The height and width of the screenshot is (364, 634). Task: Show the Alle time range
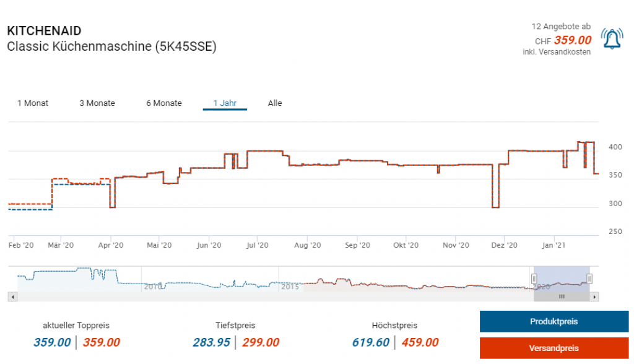pos(275,103)
